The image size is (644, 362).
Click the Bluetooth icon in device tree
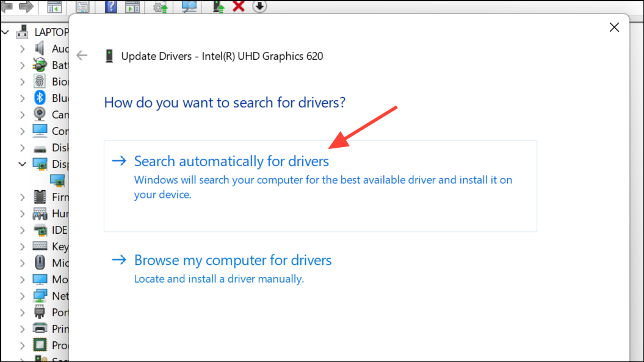40,98
